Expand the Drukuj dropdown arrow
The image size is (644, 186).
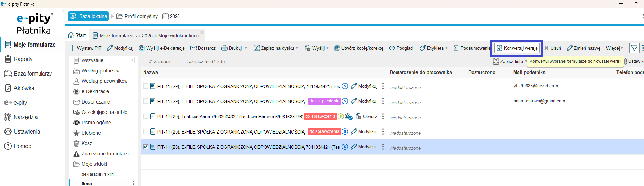tap(246, 48)
